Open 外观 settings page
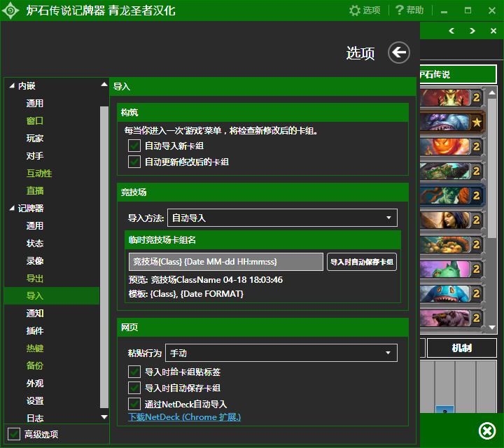This screenshot has height=448, width=504. click(35, 384)
